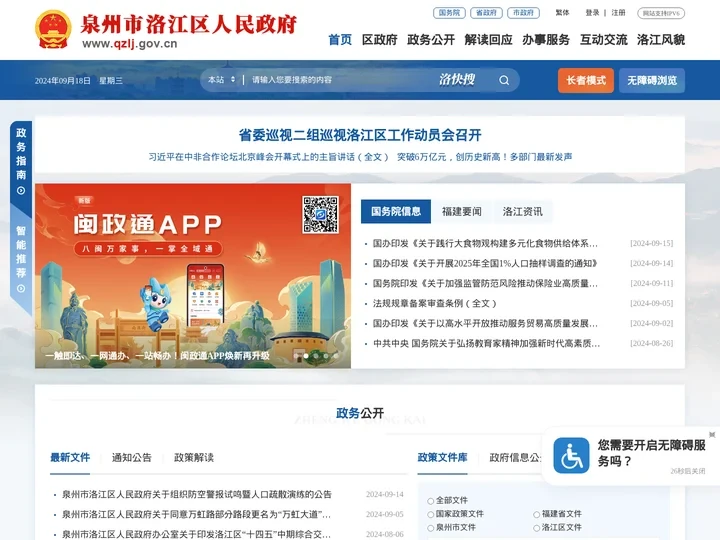Click 您需要开启无障碍服务吗 prompt text

[651, 453]
